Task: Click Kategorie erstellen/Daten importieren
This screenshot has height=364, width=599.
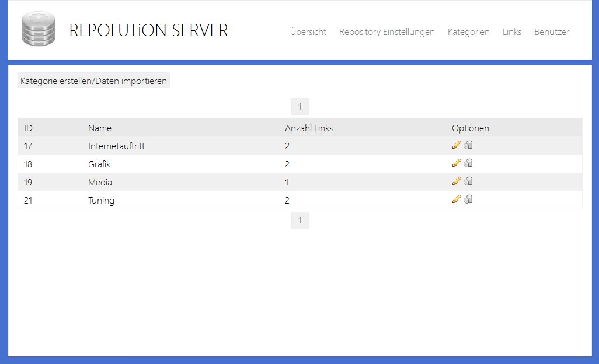Action: (x=93, y=80)
